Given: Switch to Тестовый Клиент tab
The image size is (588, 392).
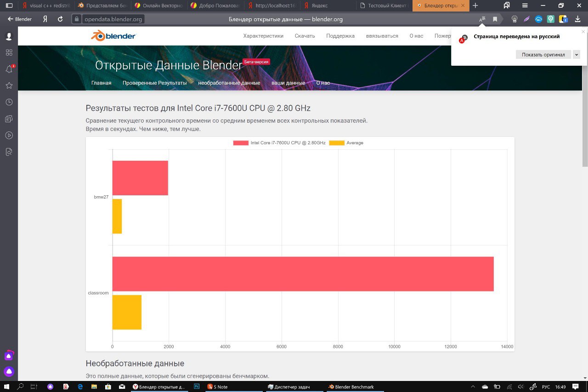Looking at the screenshot, I should pos(384,6).
